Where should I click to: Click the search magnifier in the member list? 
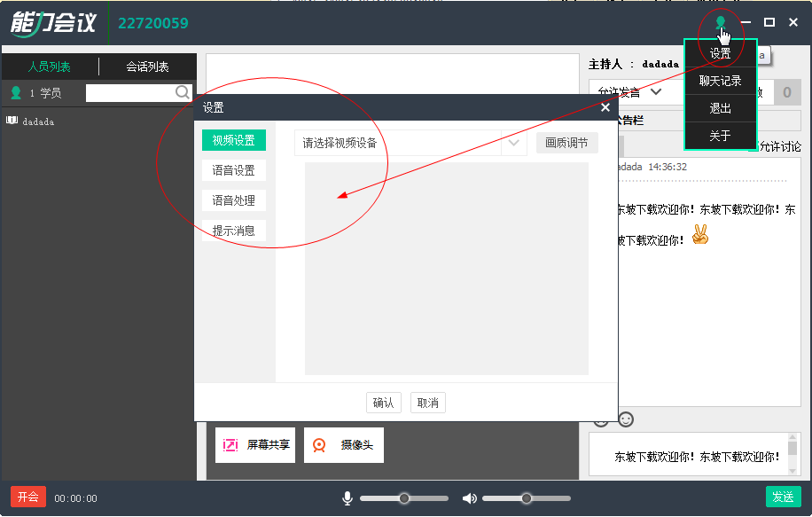click(182, 92)
